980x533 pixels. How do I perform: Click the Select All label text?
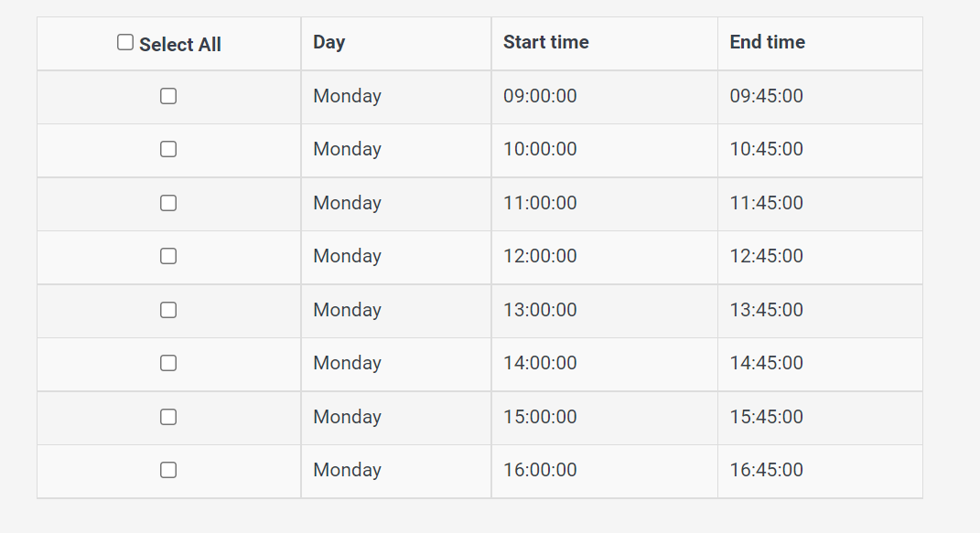[180, 45]
